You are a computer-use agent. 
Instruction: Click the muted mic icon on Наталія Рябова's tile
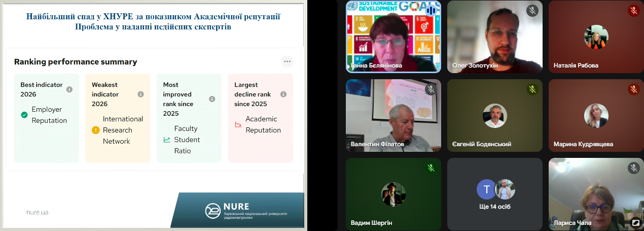click(x=633, y=10)
